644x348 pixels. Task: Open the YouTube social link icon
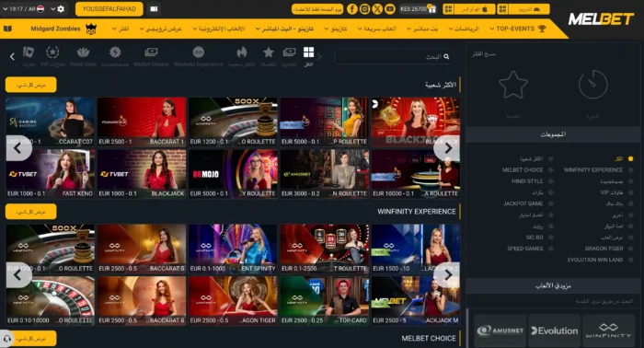(390, 9)
